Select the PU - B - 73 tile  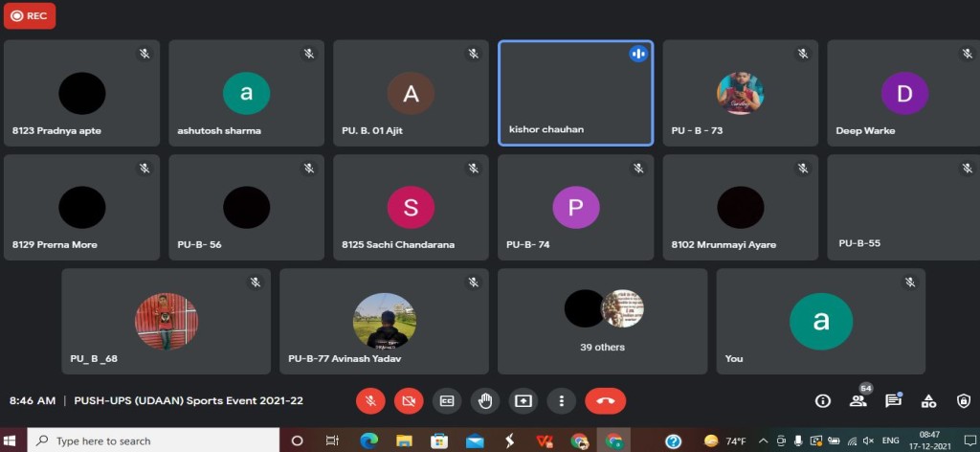(x=740, y=93)
